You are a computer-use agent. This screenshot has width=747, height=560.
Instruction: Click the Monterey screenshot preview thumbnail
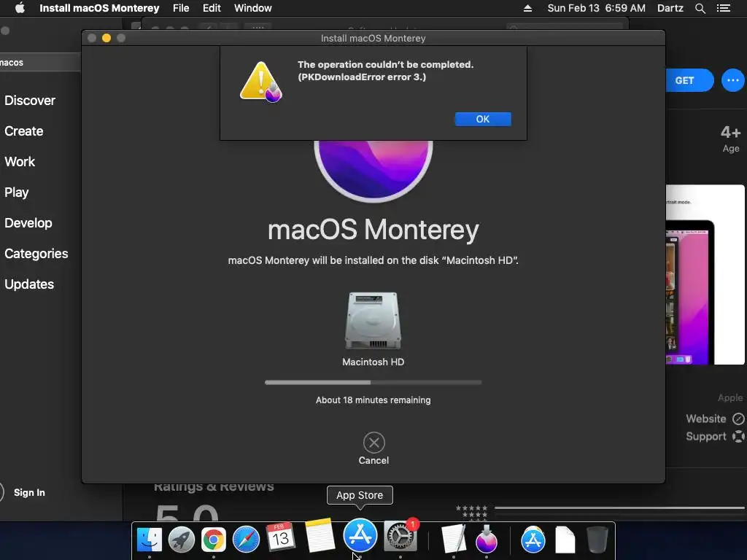click(705, 275)
